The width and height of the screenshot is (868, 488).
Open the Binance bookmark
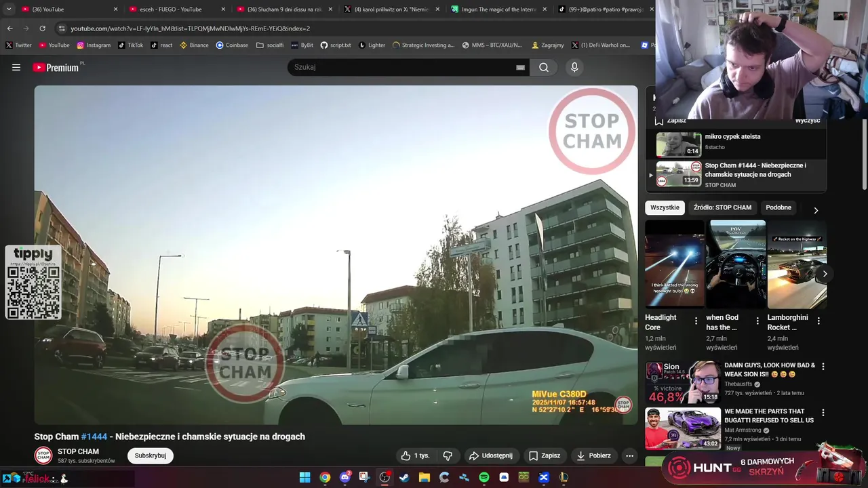195,45
